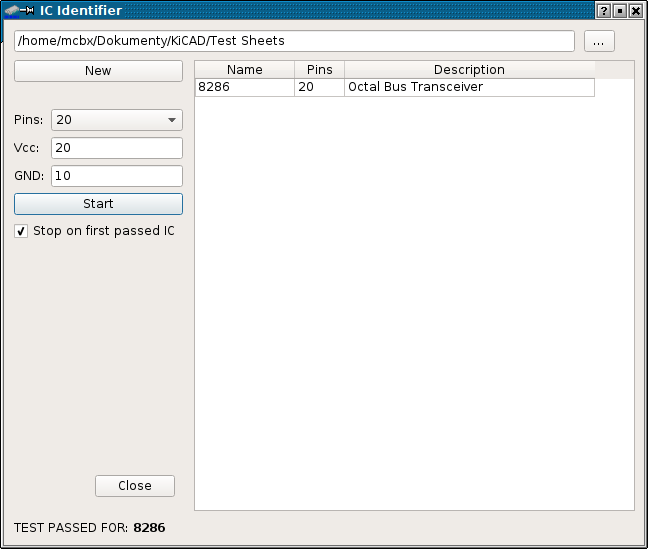Image resolution: width=648 pixels, height=549 pixels.
Task: Open the folder browser with the ... button
Action: (598, 41)
